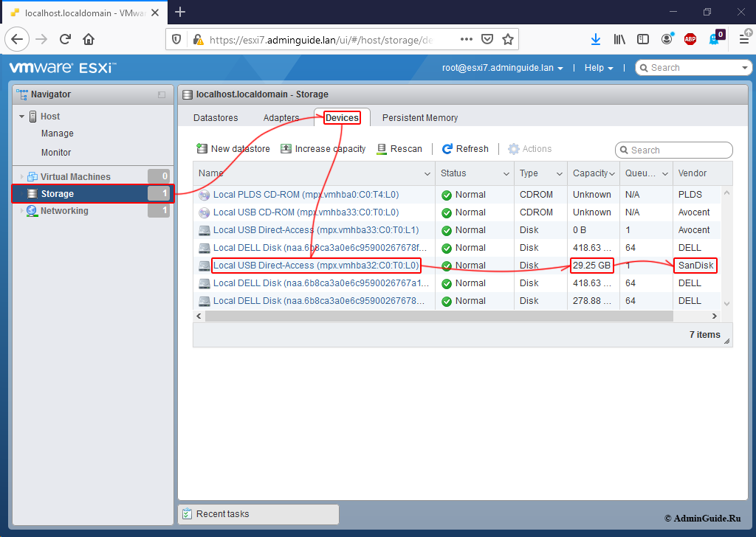Switch to the Persistent Memory tab
The image size is (756, 537).
click(419, 117)
